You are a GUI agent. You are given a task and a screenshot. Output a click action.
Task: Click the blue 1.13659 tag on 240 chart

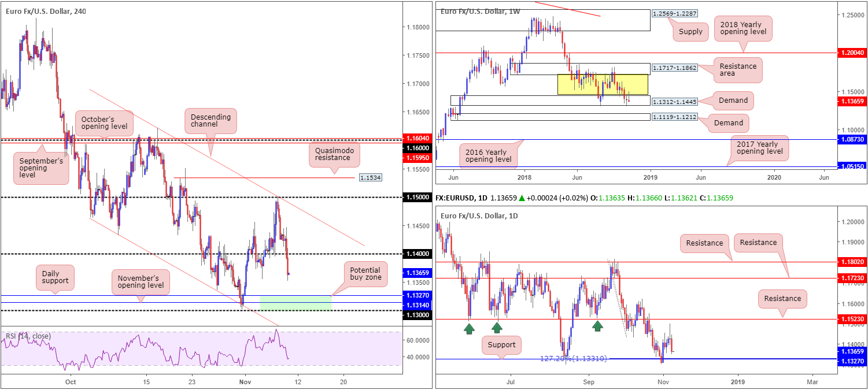pyautogui.click(x=417, y=273)
